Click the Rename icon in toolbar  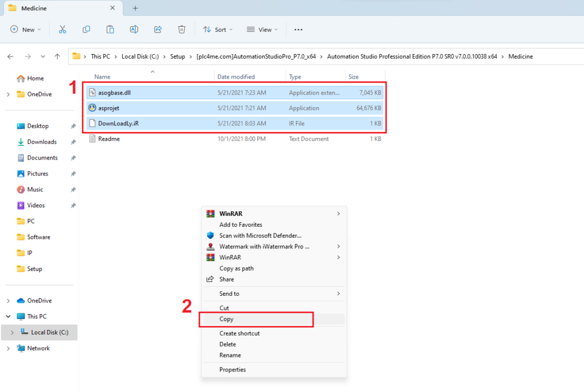pos(134,30)
